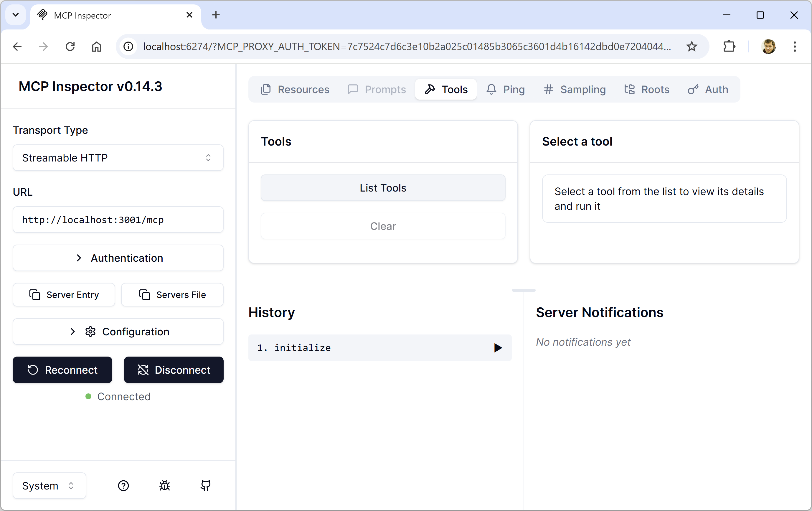Bookmark the page with the star icon
This screenshot has width=812, height=511.
(x=691, y=47)
